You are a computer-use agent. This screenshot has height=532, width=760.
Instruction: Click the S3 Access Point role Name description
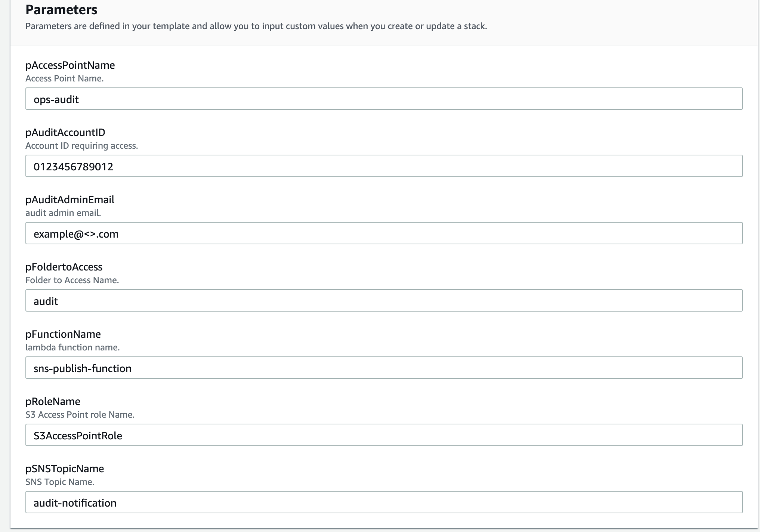pos(80,415)
